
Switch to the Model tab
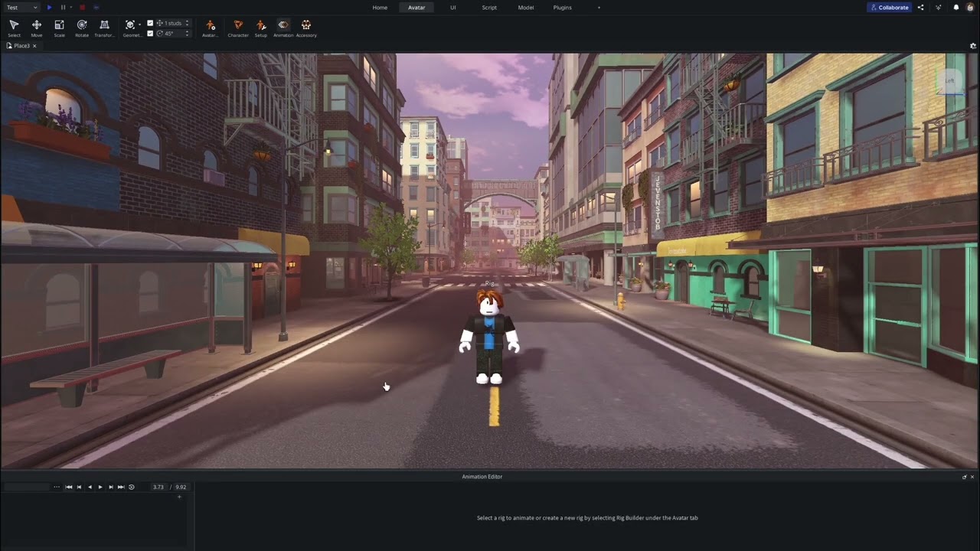coord(526,7)
